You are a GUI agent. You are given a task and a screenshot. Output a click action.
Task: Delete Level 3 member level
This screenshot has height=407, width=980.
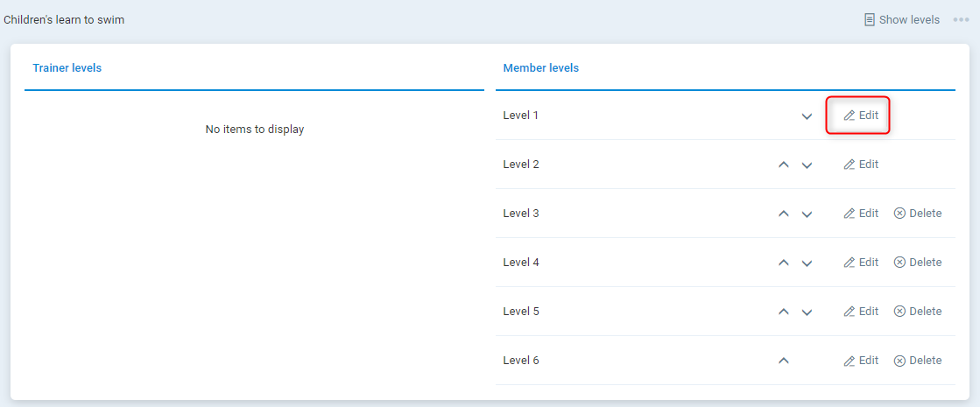coord(917,214)
